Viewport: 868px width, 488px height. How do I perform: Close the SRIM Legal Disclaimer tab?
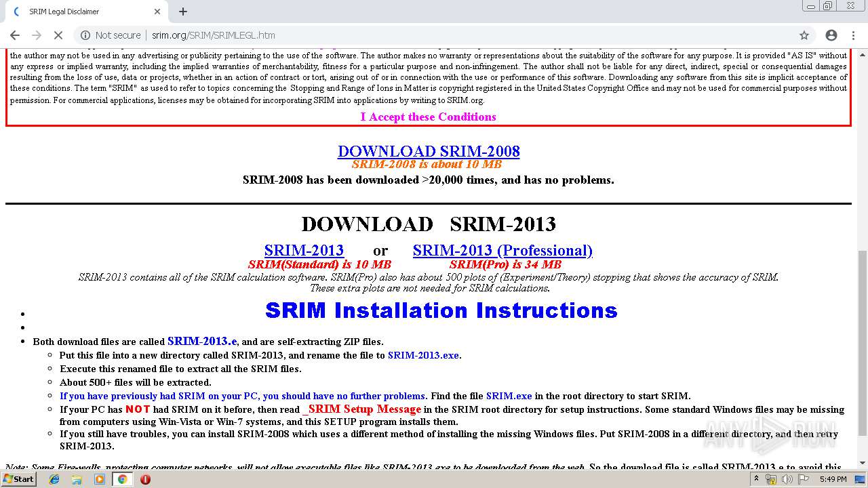click(157, 12)
